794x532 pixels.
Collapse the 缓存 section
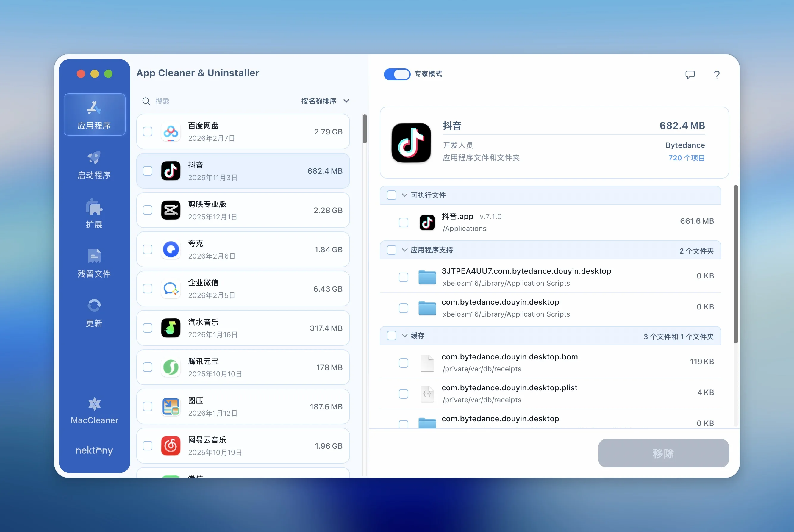(x=404, y=336)
